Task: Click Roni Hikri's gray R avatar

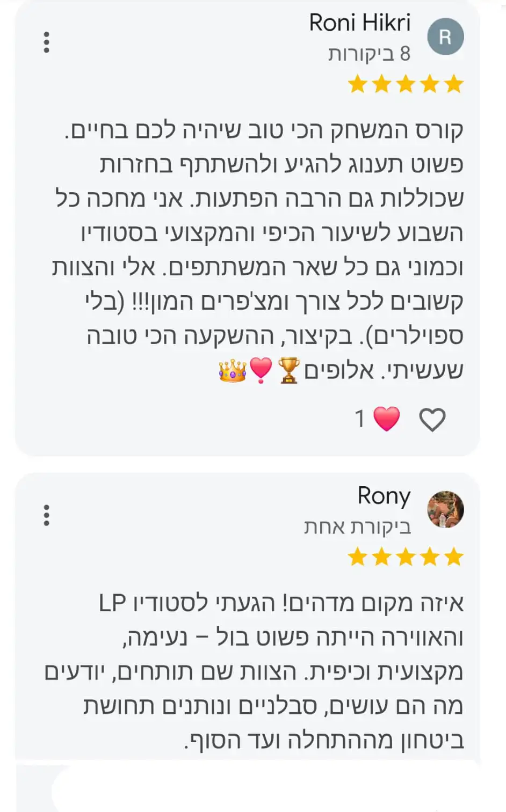Action: coord(445,36)
